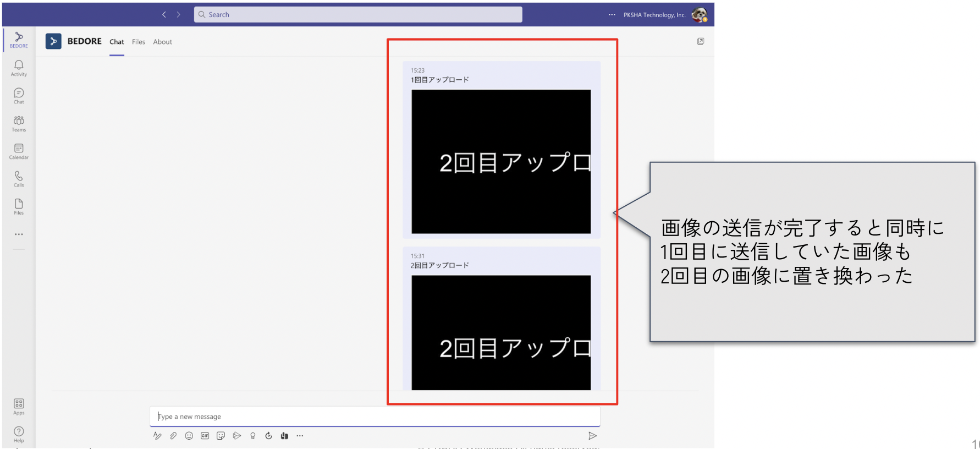Click the 1回目アップロード message text

pos(440,80)
